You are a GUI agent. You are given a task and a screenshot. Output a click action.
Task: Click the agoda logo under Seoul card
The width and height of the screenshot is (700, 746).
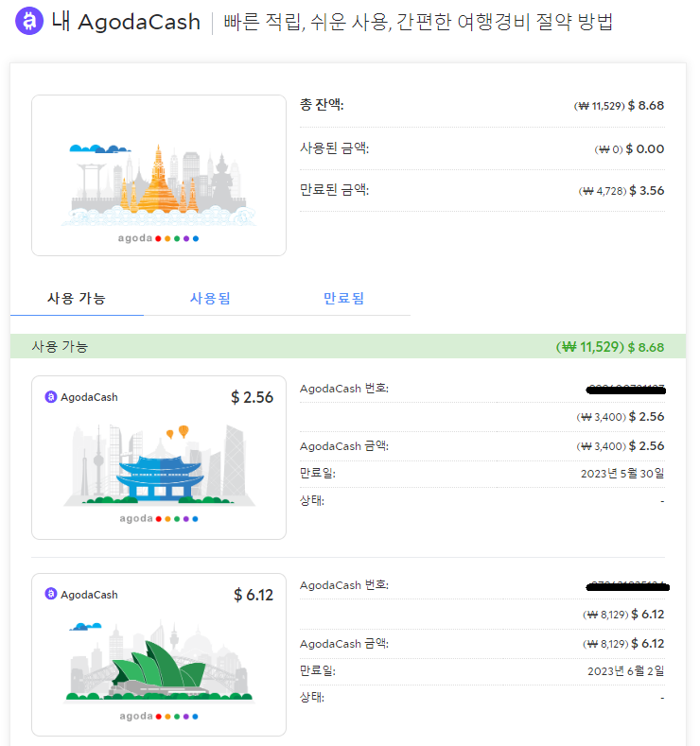click(159, 518)
